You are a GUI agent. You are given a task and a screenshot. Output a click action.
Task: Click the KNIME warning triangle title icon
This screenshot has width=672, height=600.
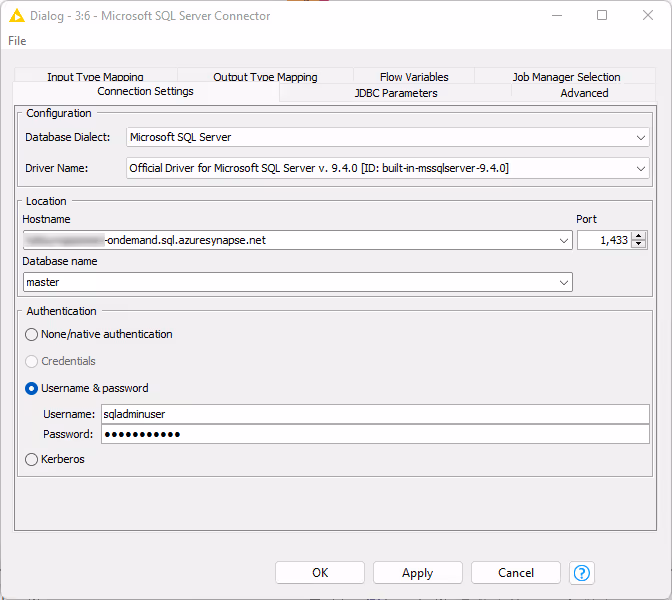pos(17,16)
